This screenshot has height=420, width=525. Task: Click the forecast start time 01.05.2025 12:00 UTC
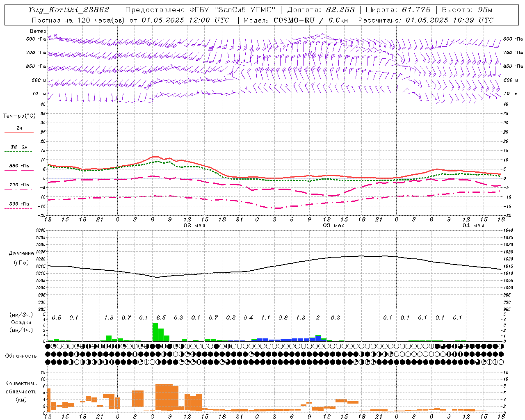click(x=185, y=20)
